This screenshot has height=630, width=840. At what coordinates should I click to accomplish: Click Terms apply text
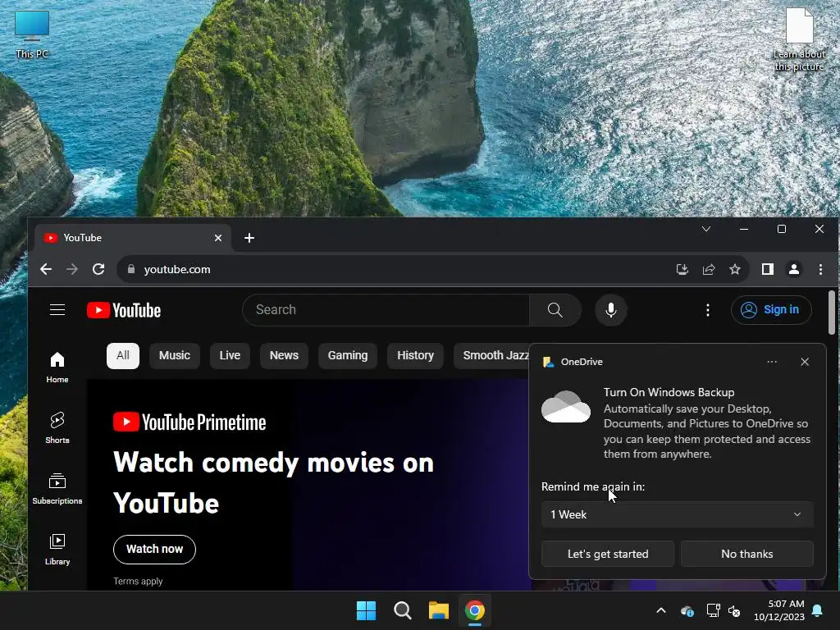click(138, 582)
